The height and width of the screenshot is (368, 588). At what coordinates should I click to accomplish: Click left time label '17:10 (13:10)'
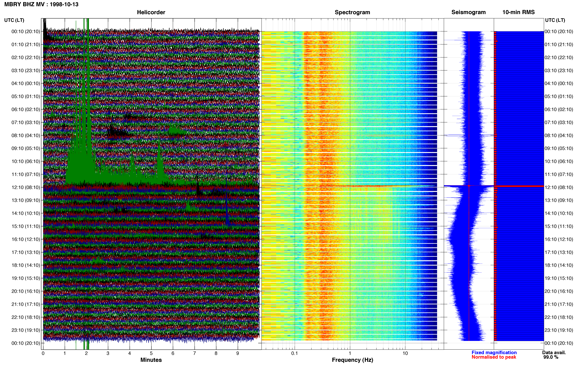pos(26,252)
